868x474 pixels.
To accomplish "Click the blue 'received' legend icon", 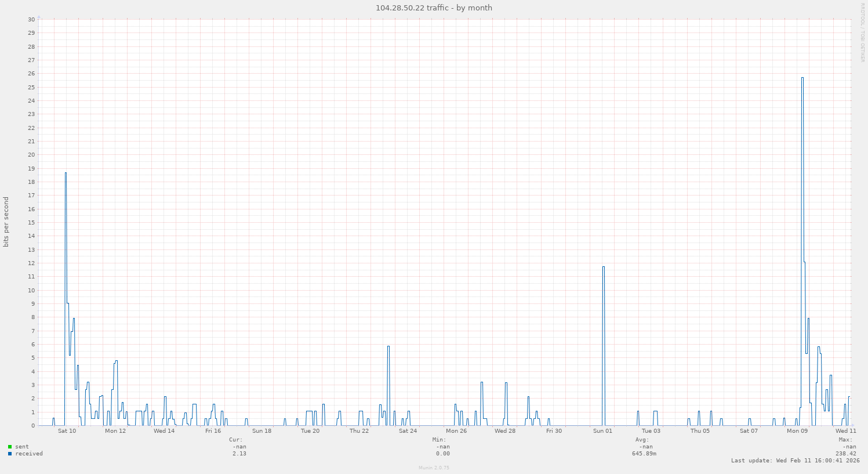I will [10, 454].
